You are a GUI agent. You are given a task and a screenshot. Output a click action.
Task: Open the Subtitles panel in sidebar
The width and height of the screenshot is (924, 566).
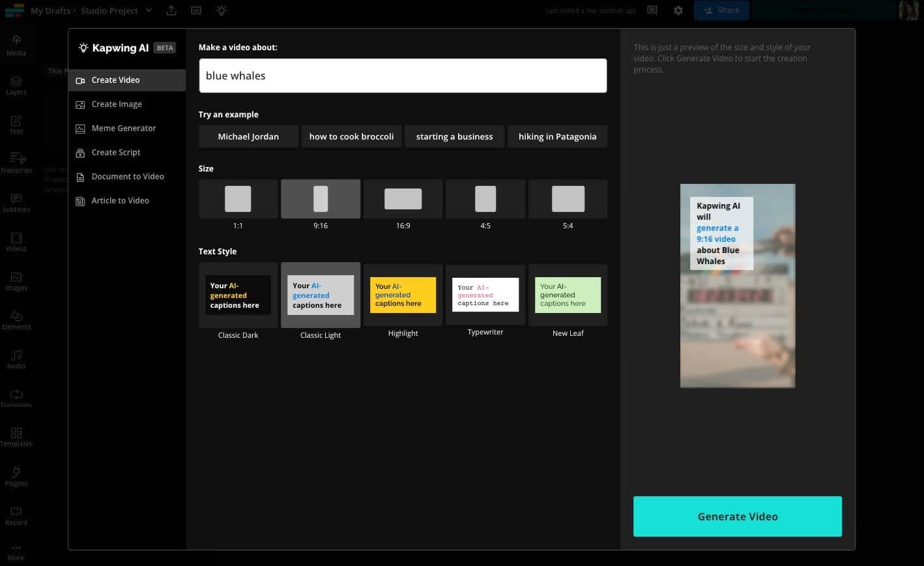(x=16, y=202)
